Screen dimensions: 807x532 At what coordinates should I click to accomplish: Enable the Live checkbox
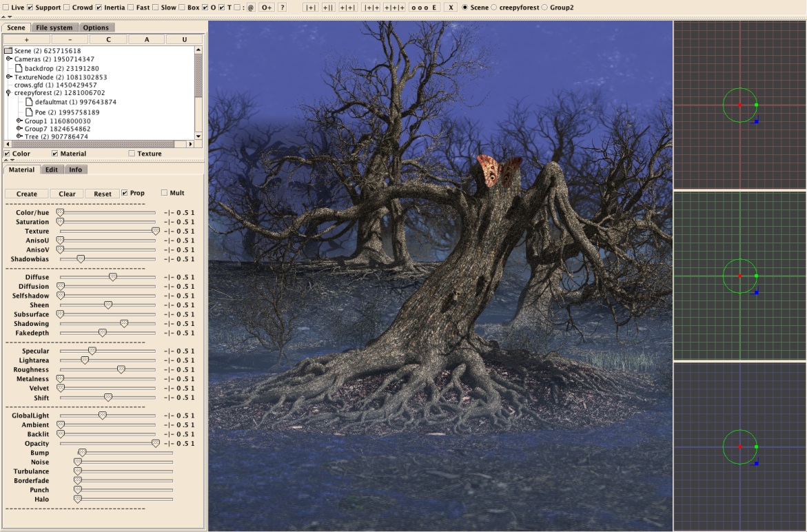click(6, 7)
